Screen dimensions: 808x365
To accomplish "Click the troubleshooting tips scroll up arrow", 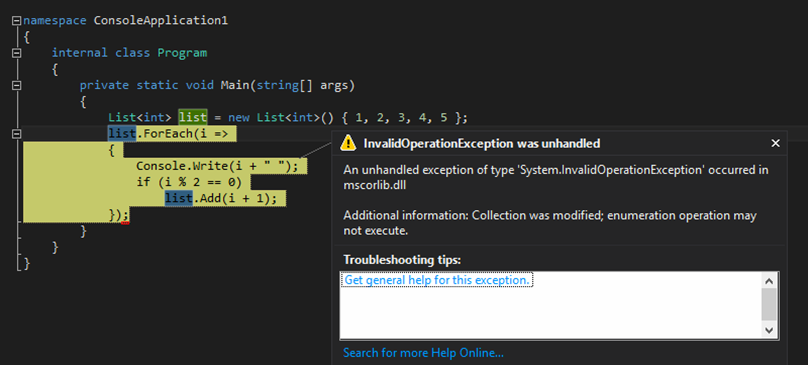I will [769, 281].
